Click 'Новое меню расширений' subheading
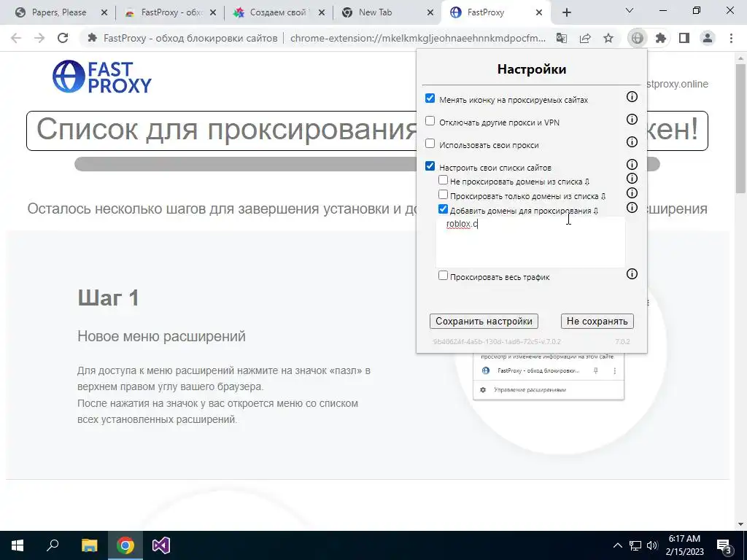The image size is (747, 560). pyautogui.click(x=161, y=336)
